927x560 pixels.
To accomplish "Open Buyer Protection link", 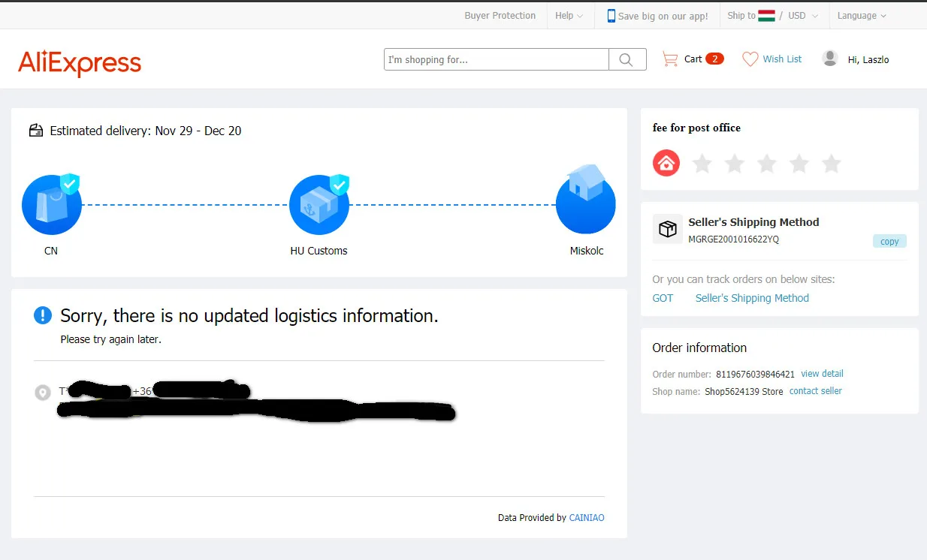I will [500, 16].
